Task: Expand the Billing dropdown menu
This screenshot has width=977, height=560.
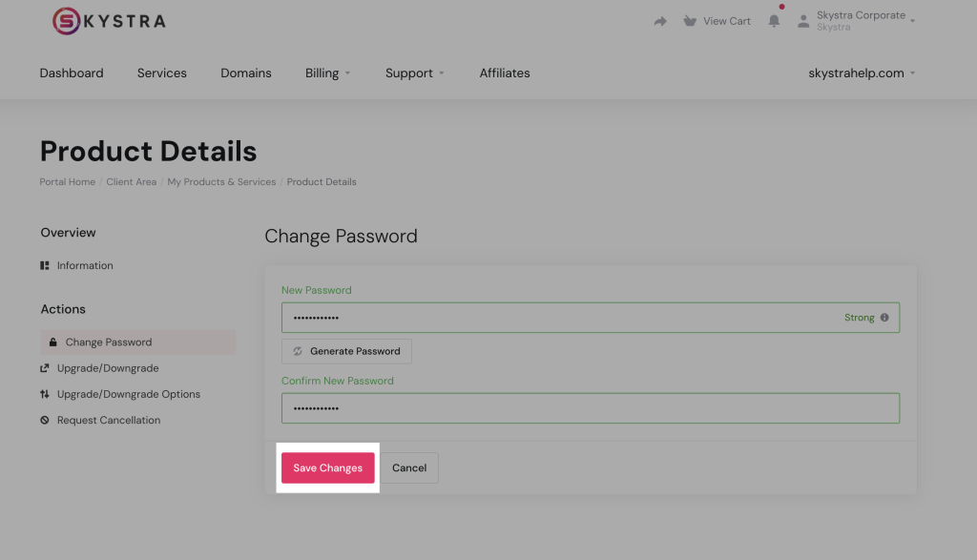Action: 327,73
